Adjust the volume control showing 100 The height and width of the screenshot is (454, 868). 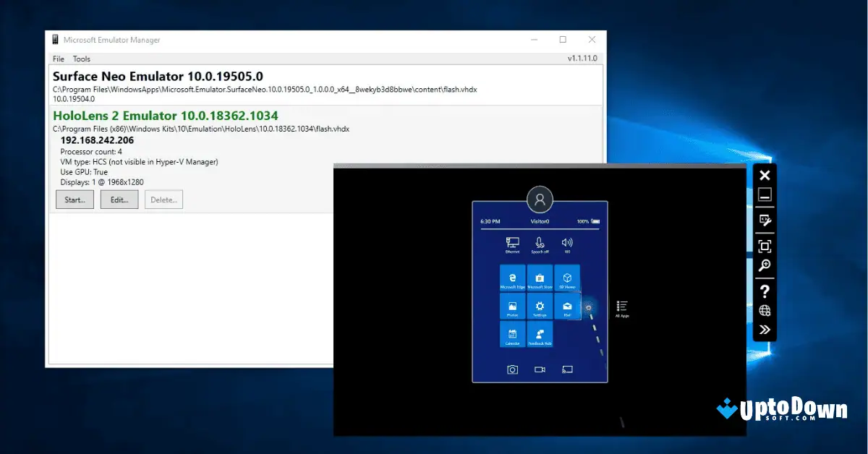pos(567,241)
